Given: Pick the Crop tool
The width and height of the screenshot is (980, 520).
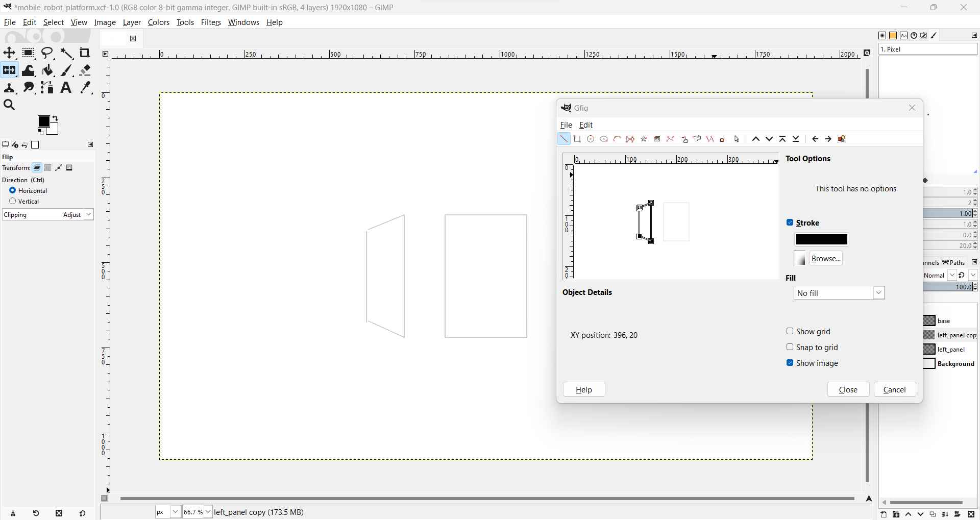Looking at the screenshot, I should pos(85,53).
